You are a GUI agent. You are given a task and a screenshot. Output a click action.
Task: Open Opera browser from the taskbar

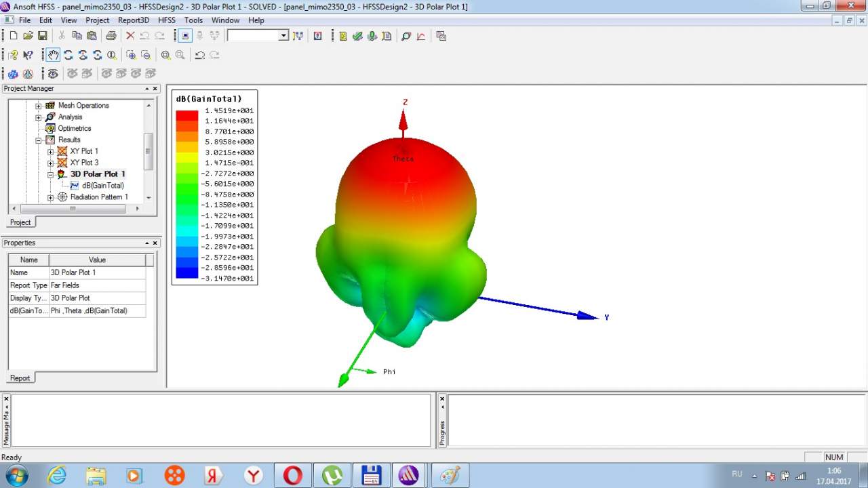[292, 475]
